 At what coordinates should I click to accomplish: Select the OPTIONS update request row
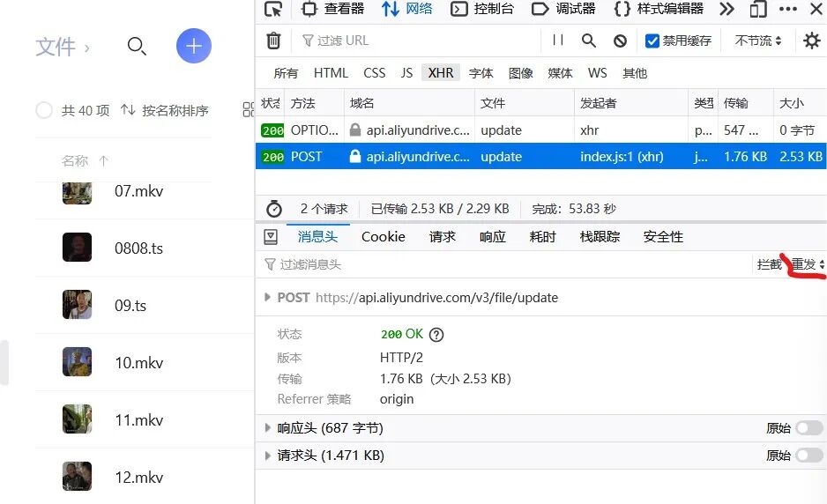pos(540,130)
